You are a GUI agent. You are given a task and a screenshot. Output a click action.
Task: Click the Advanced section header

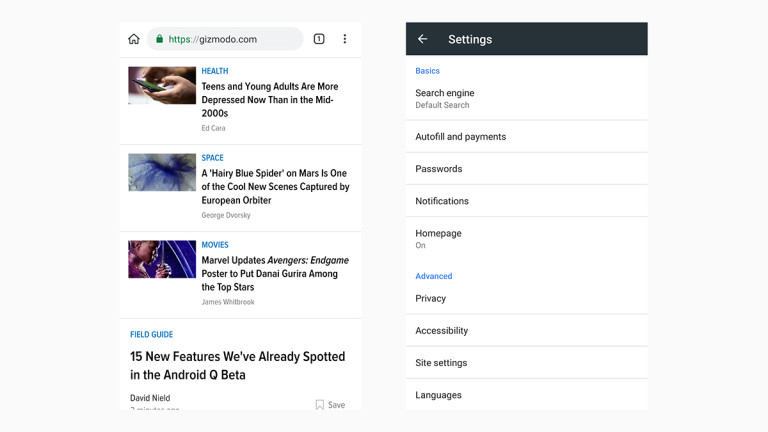click(x=433, y=276)
